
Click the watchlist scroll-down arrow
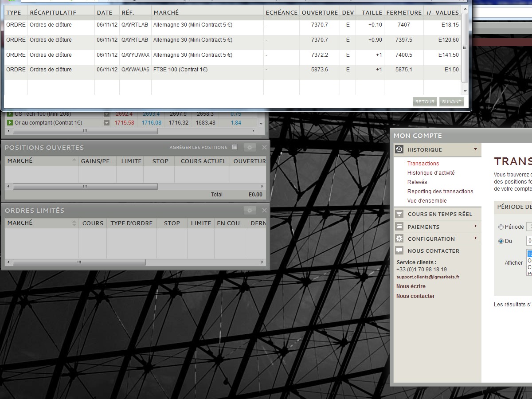click(261, 123)
